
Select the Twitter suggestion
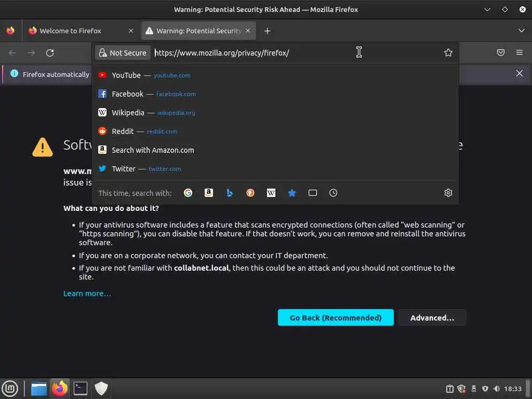(x=275, y=169)
